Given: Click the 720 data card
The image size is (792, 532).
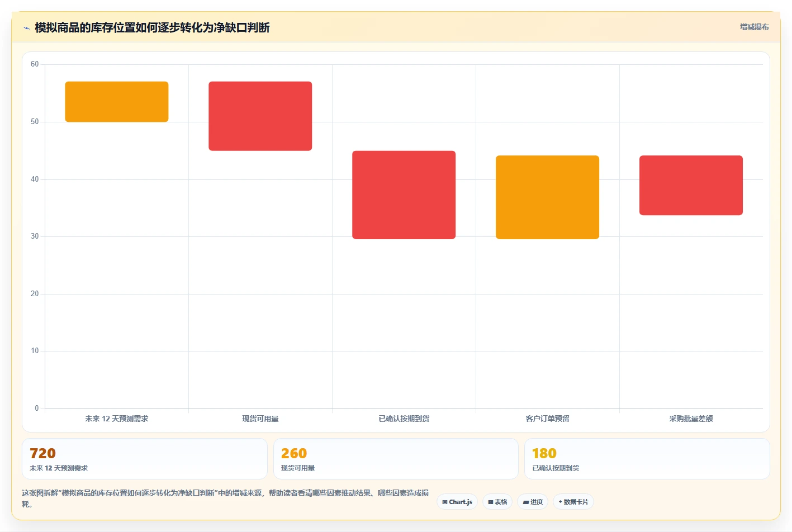Looking at the screenshot, I should [145, 459].
